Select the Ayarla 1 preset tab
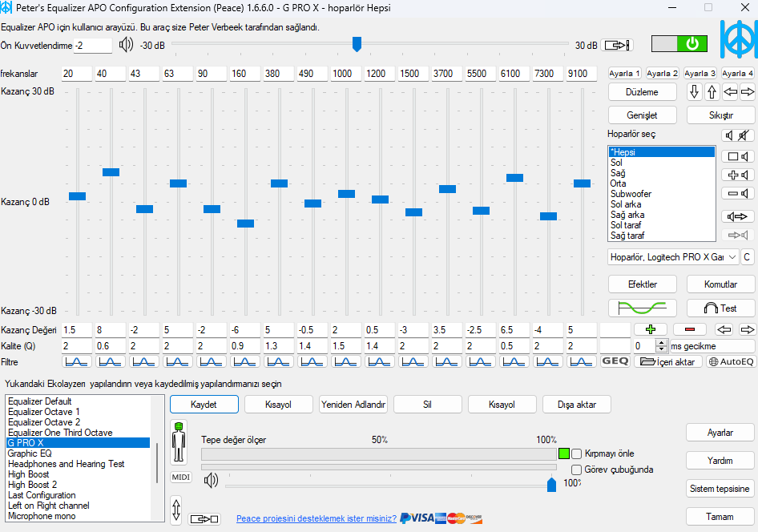758x532 pixels. tap(624, 74)
